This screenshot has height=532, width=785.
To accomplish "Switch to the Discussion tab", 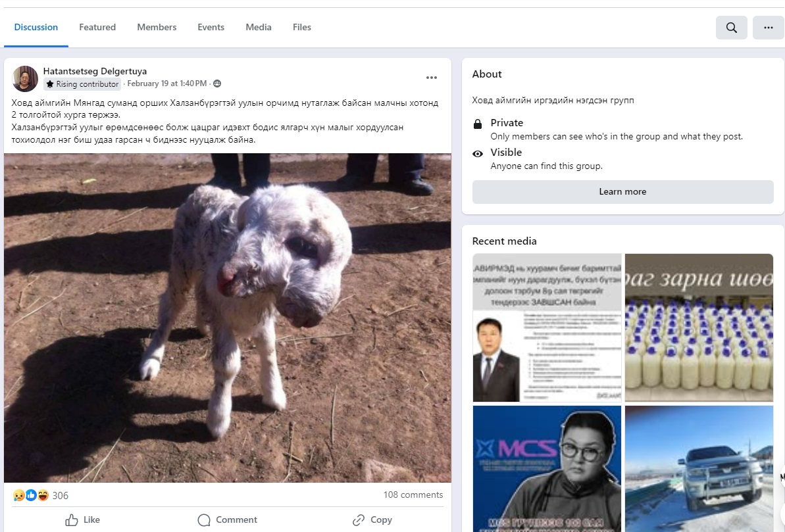I will click(36, 27).
